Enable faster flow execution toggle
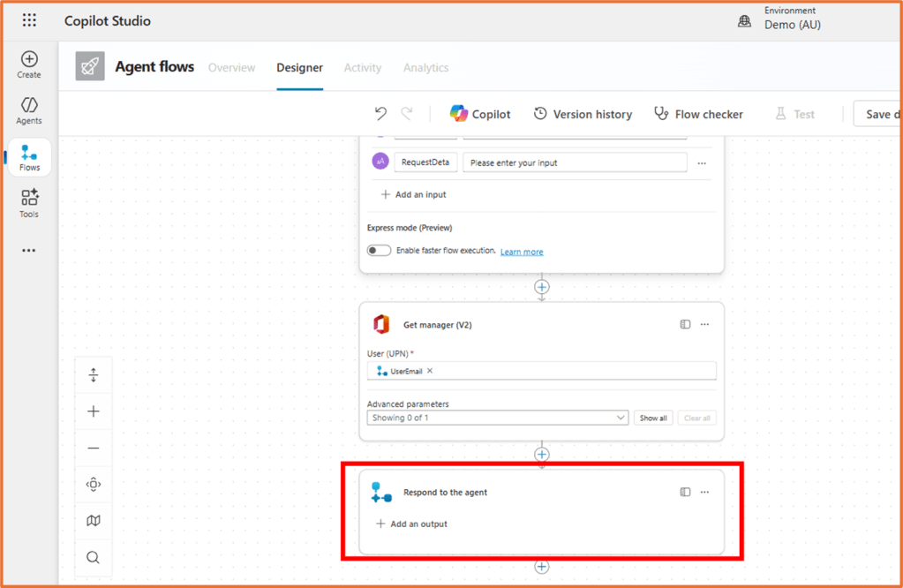 tap(378, 250)
